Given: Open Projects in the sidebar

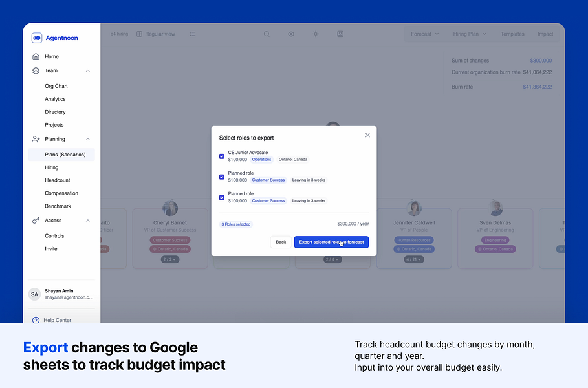Looking at the screenshot, I should click(x=54, y=125).
